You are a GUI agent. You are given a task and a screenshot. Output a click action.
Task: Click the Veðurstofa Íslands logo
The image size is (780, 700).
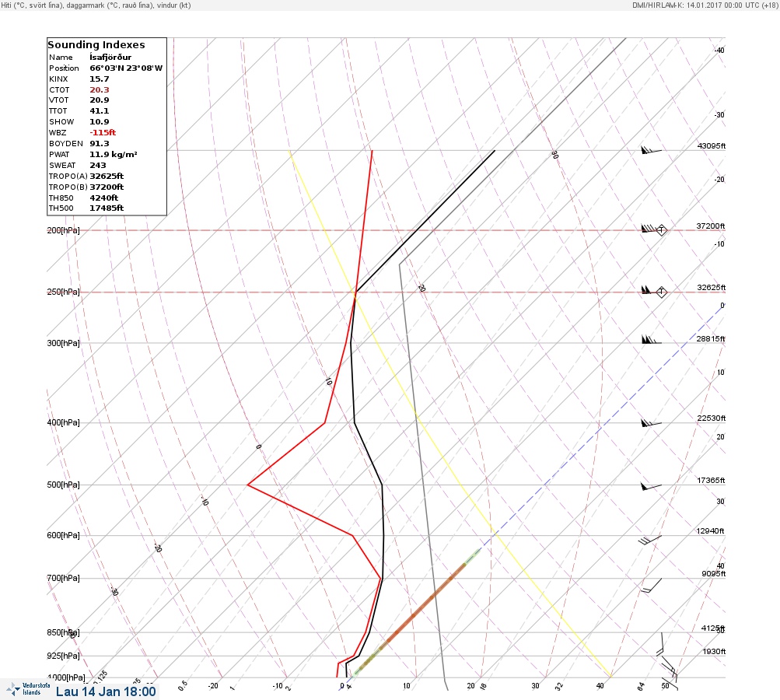[x=28, y=689]
